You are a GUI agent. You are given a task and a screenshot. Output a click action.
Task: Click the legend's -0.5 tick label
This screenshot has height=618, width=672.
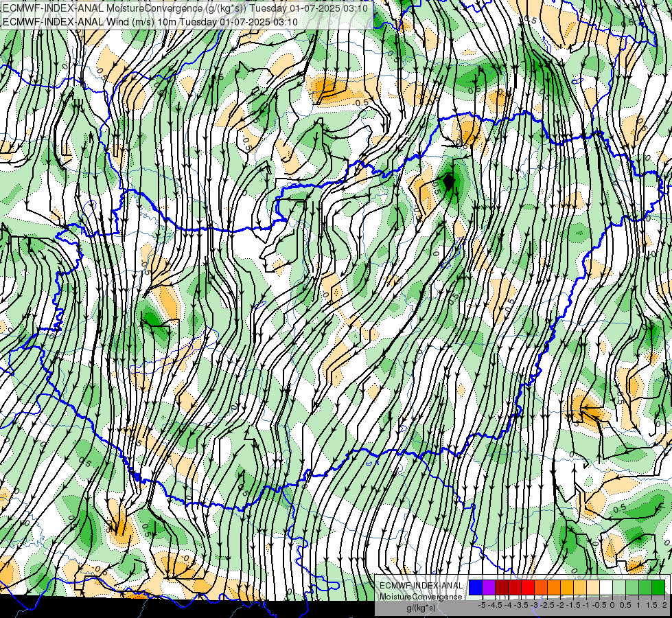point(599,605)
